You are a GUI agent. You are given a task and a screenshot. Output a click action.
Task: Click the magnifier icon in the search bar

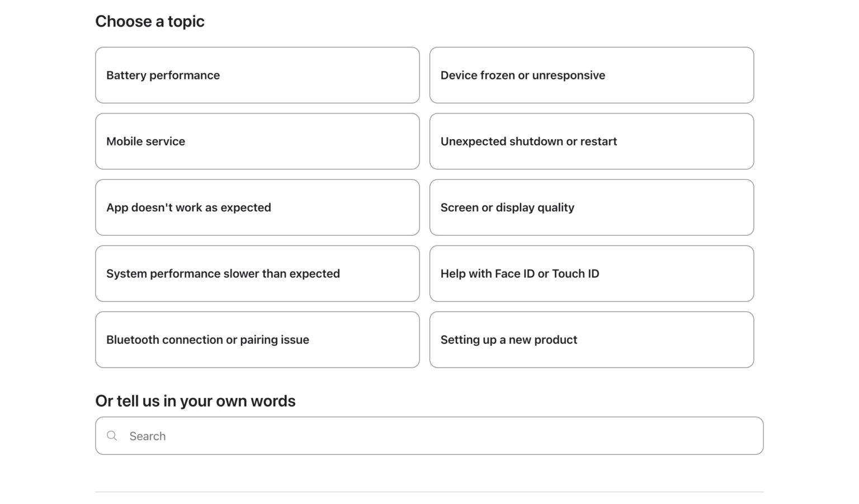(x=112, y=435)
